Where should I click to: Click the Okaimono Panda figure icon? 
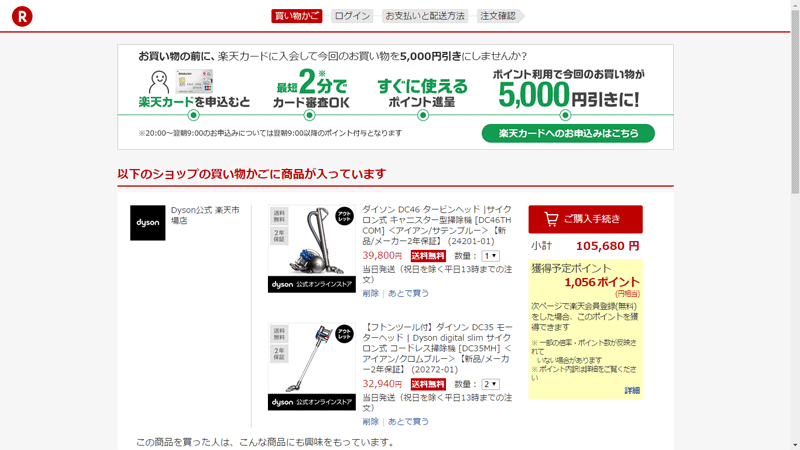coord(159,82)
